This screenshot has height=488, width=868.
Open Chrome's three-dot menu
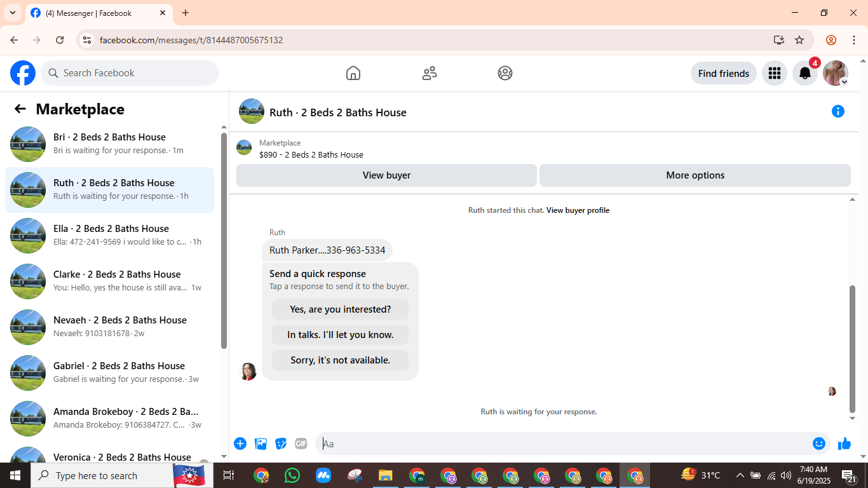pyautogui.click(x=853, y=40)
